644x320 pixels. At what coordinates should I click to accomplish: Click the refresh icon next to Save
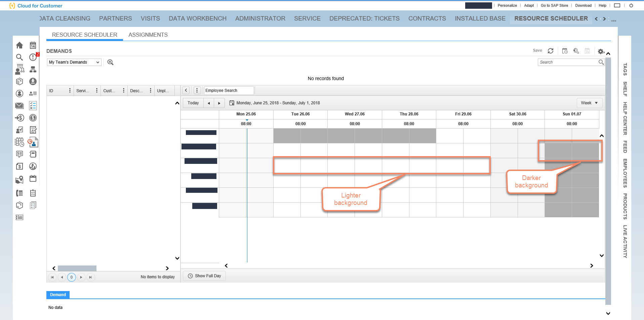551,51
